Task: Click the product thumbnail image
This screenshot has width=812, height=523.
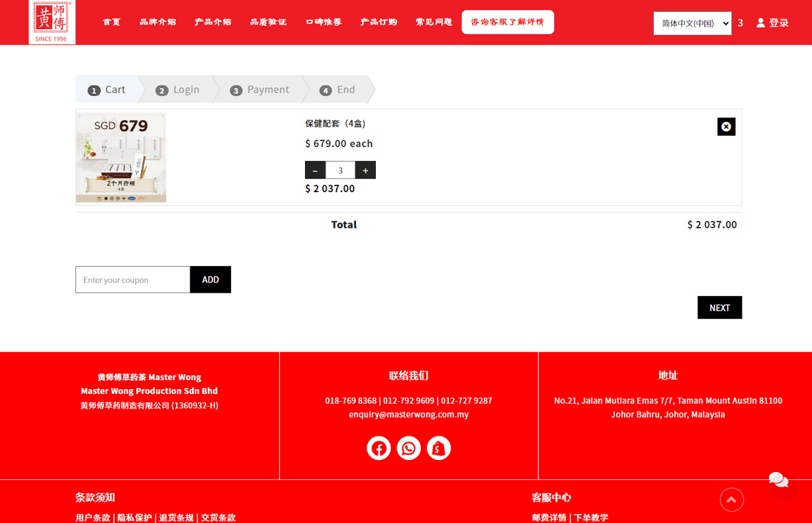Action: coord(121,157)
